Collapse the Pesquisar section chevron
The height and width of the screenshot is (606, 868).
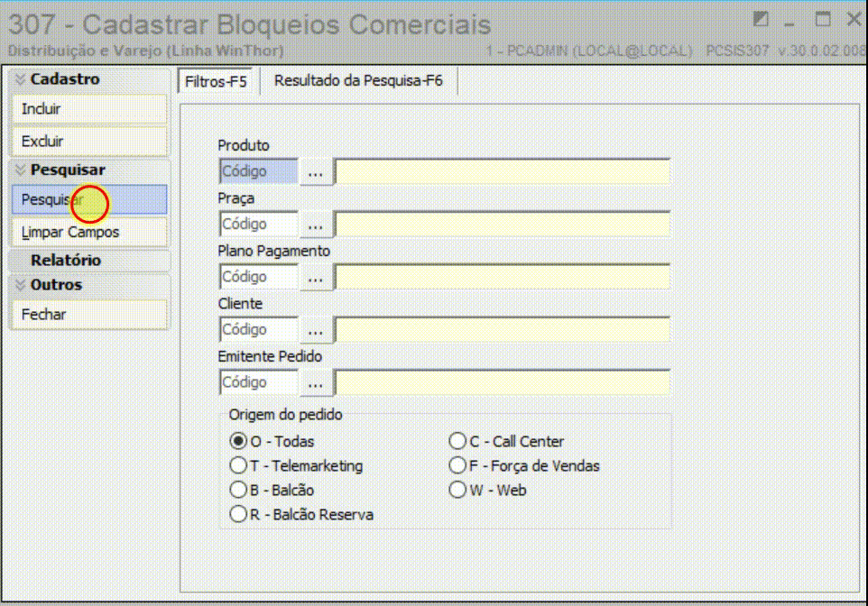click(21, 170)
